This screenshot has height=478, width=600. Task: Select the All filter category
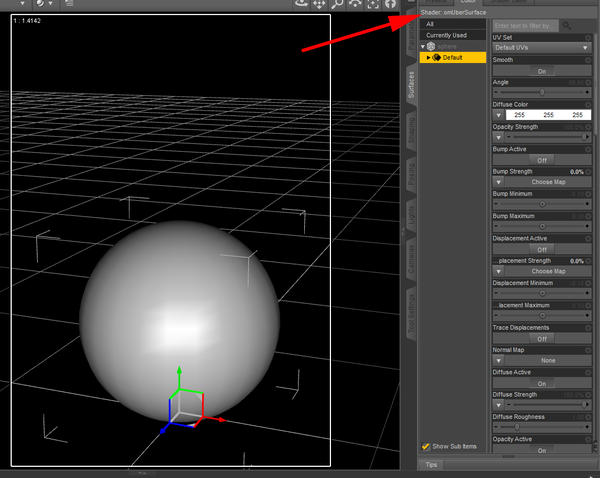click(453, 24)
